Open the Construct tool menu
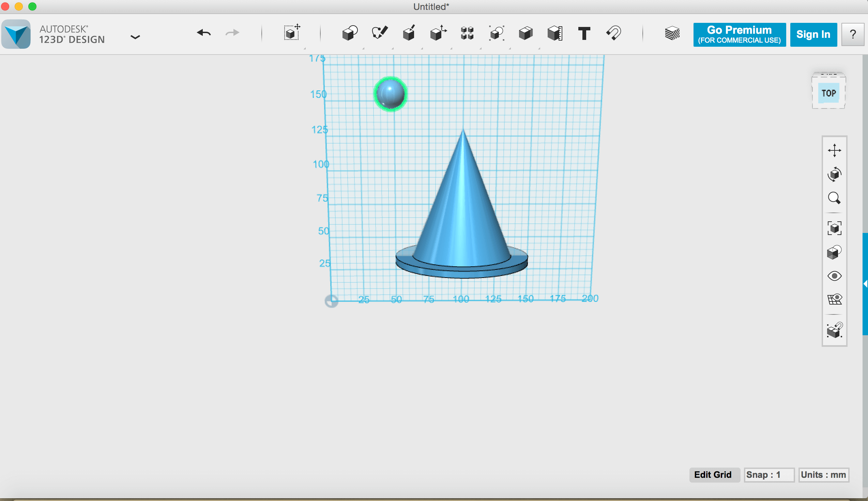 pos(409,33)
